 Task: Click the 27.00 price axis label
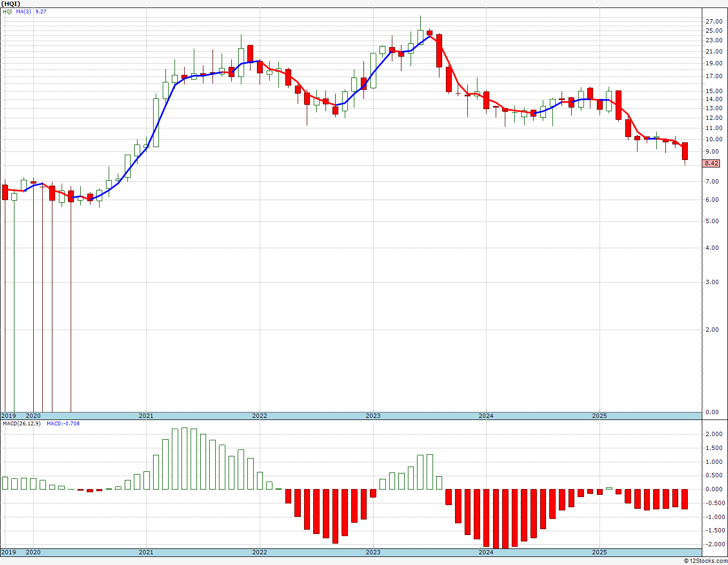coord(714,21)
